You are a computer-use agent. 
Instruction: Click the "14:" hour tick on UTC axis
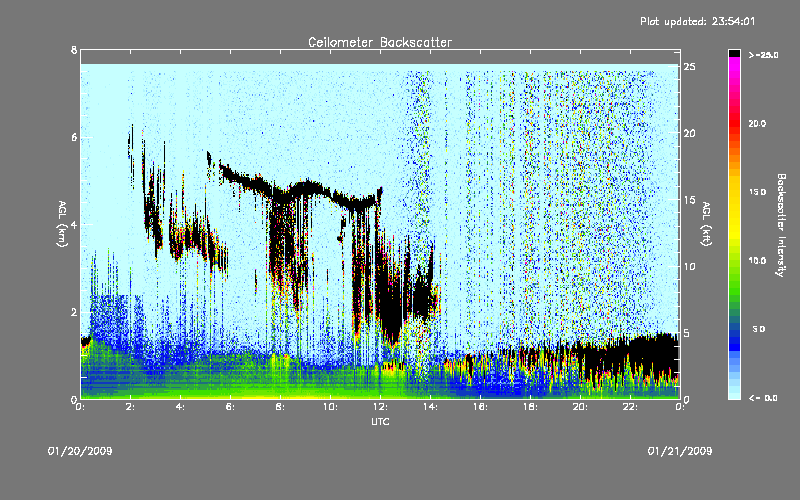(431, 407)
